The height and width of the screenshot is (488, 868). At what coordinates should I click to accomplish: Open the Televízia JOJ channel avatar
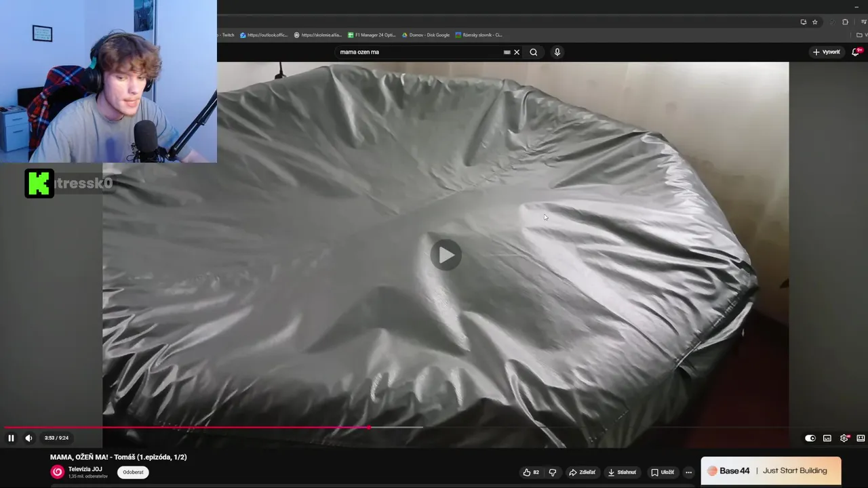coord(58,472)
